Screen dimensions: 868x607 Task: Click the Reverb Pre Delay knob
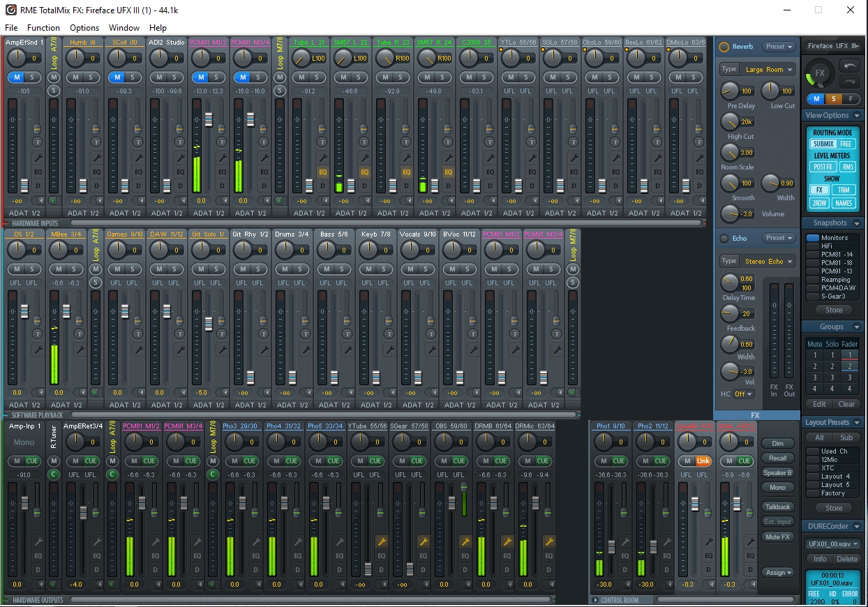pyautogui.click(x=729, y=91)
